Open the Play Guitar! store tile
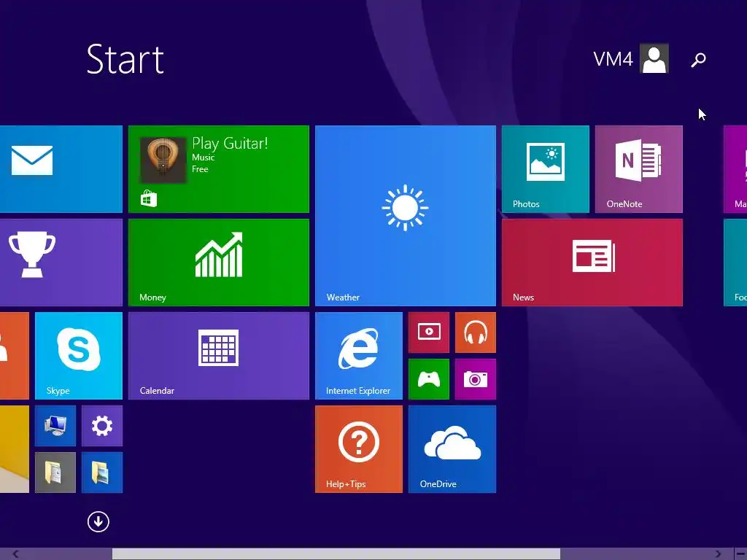Viewport: 747px width, 560px height. click(219, 169)
